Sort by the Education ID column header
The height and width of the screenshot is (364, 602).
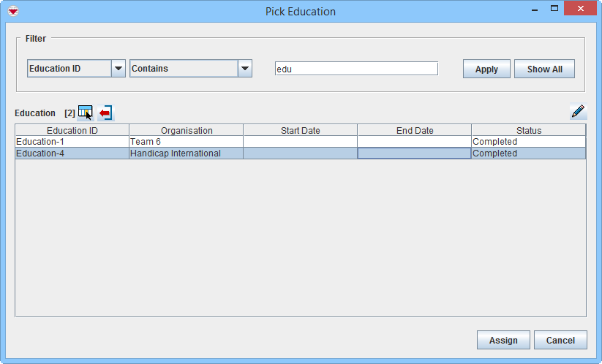(72, 131)
